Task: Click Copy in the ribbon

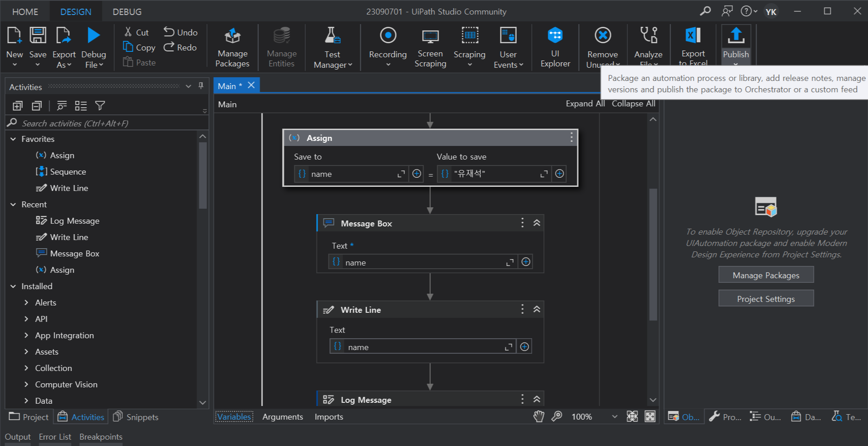Action: click(139, 47)
